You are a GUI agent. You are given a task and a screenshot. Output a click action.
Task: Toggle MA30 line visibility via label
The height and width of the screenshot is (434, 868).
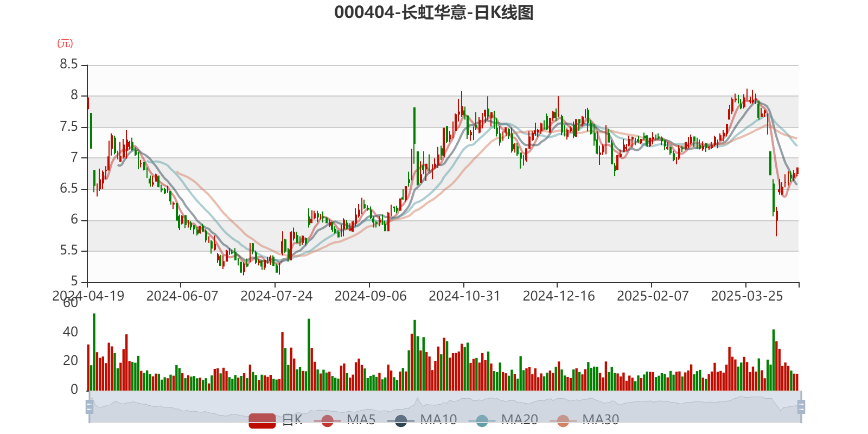(x=601, y=419)
